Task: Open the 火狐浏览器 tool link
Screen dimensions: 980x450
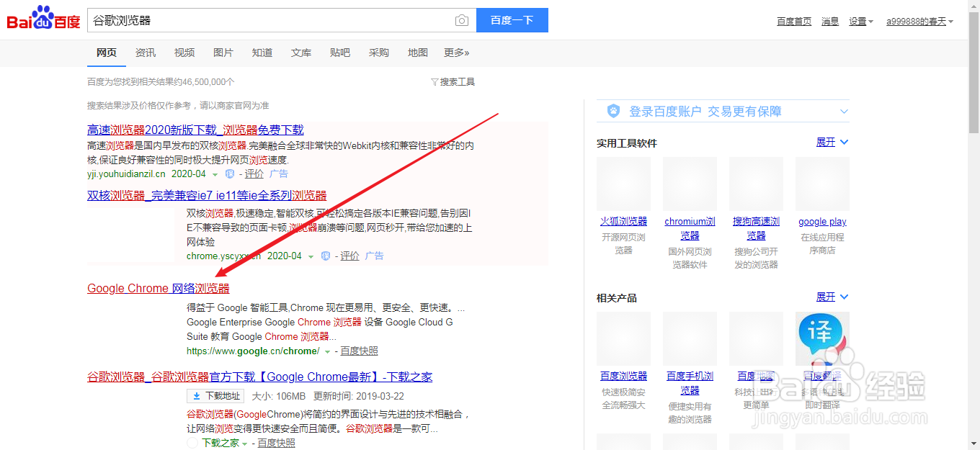Action: click(x=624, y=222)
